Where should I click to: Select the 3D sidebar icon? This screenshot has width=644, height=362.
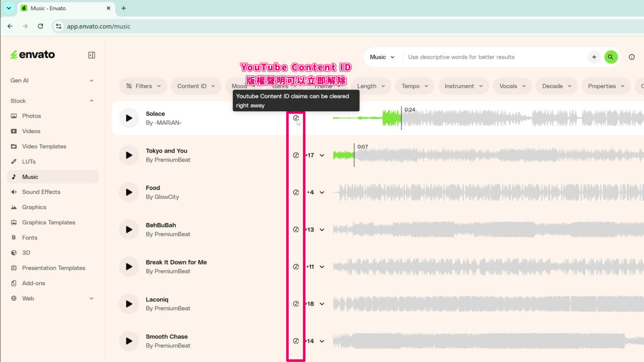[x=14, y=253]
